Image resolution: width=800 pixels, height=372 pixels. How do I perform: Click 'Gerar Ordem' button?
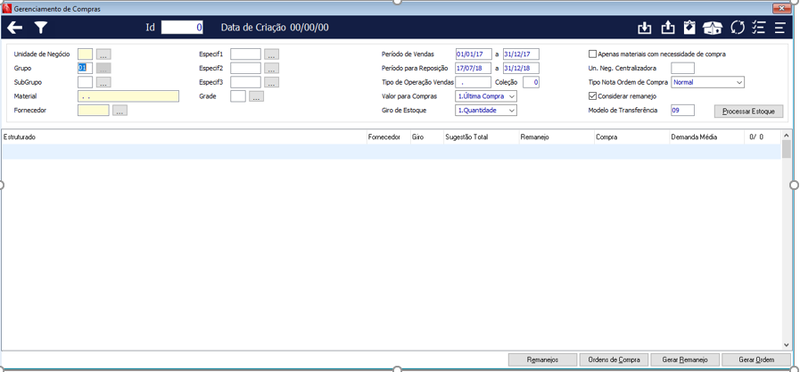pyautogui.click(x=756, y=360)
